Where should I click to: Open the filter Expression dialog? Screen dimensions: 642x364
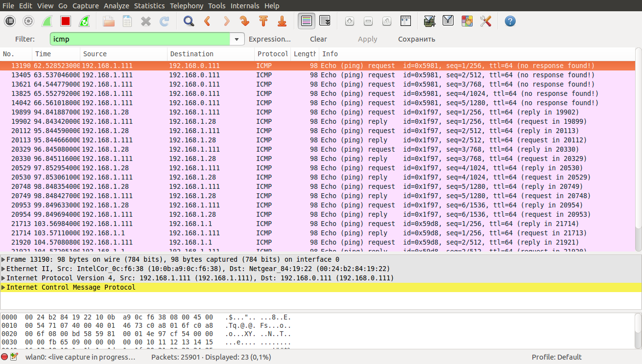coord(269,39)
